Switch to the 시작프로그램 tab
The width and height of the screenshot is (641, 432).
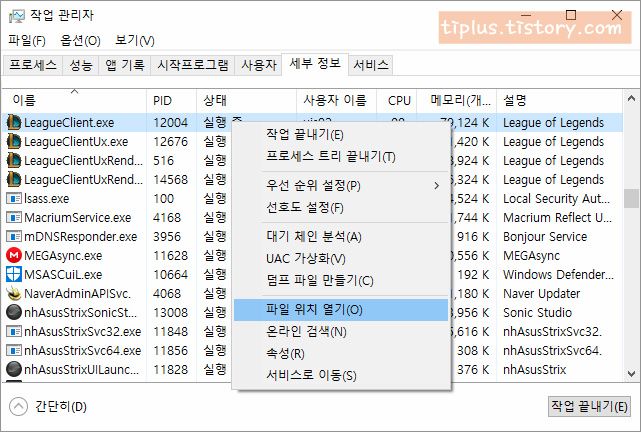coord(193,65)
